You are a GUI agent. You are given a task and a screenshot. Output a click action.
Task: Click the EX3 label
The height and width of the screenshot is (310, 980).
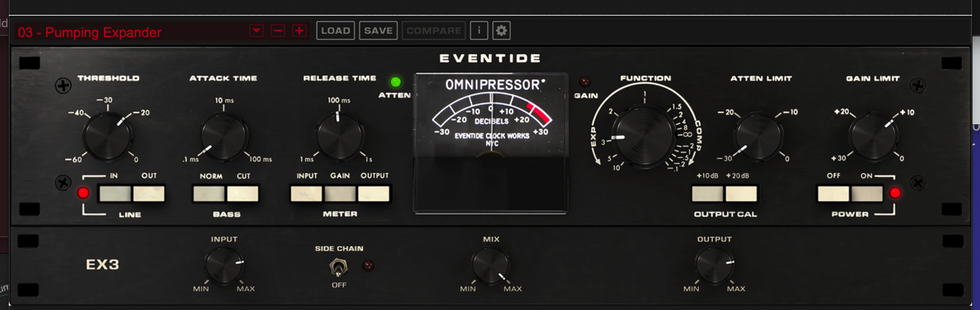[102, 264]
